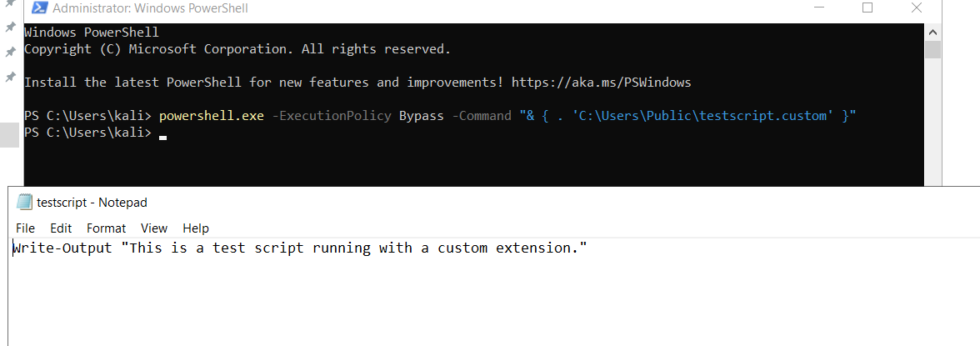Click the bottom pin icon in the left strip
The width and height of the screenshot is (980, 346).
[x=10, y=77]
